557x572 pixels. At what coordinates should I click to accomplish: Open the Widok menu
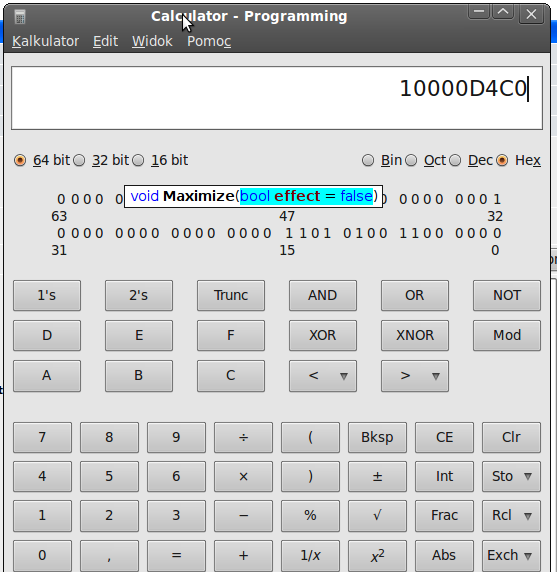click(x=152, y=41)
